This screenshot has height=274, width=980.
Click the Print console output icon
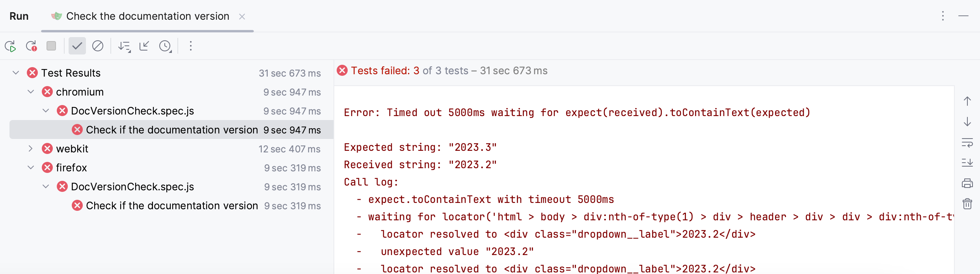click(967, 183)
